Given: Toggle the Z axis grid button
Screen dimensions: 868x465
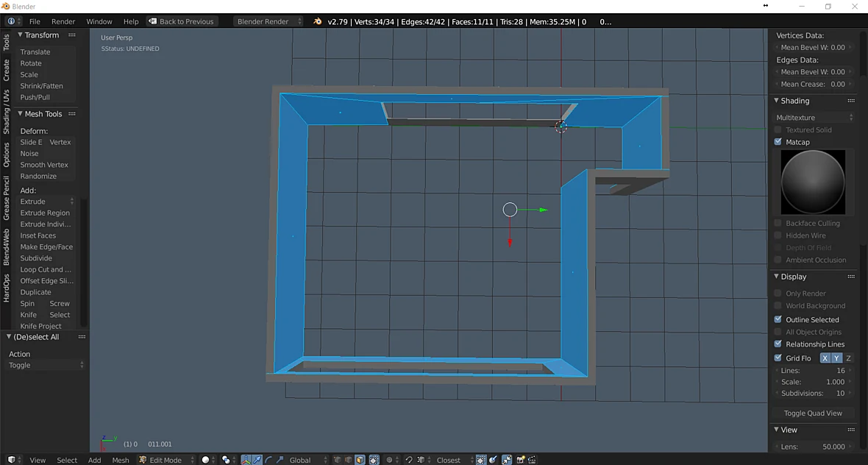Looking at the screenshot, I should pyautogui.click(x=848, y=358).
